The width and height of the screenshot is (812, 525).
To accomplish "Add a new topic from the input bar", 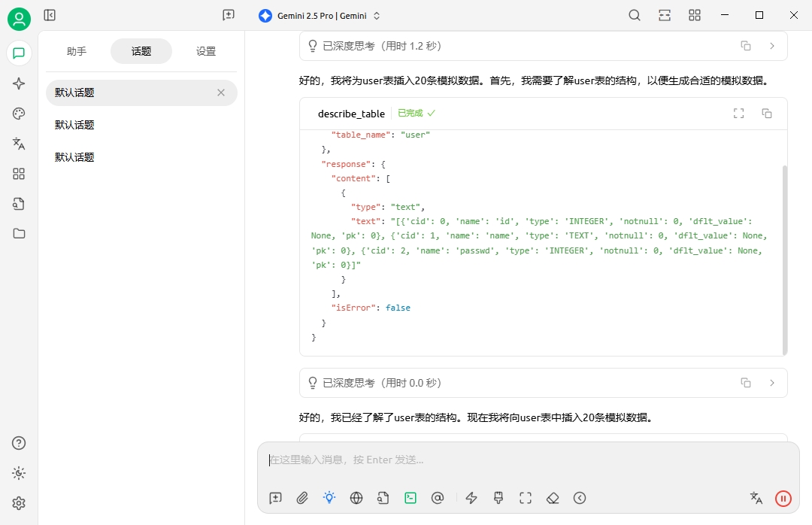I will pos(275,498).
